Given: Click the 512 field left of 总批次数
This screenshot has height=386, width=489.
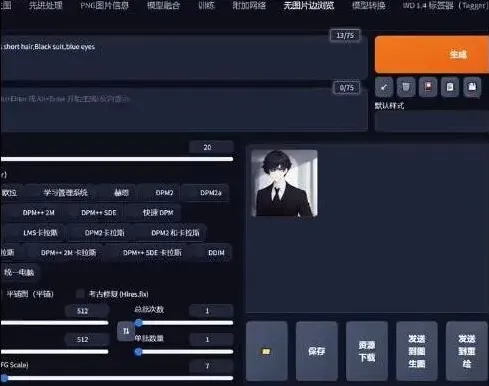Looking at the screenshot, I should coord(87,311).
